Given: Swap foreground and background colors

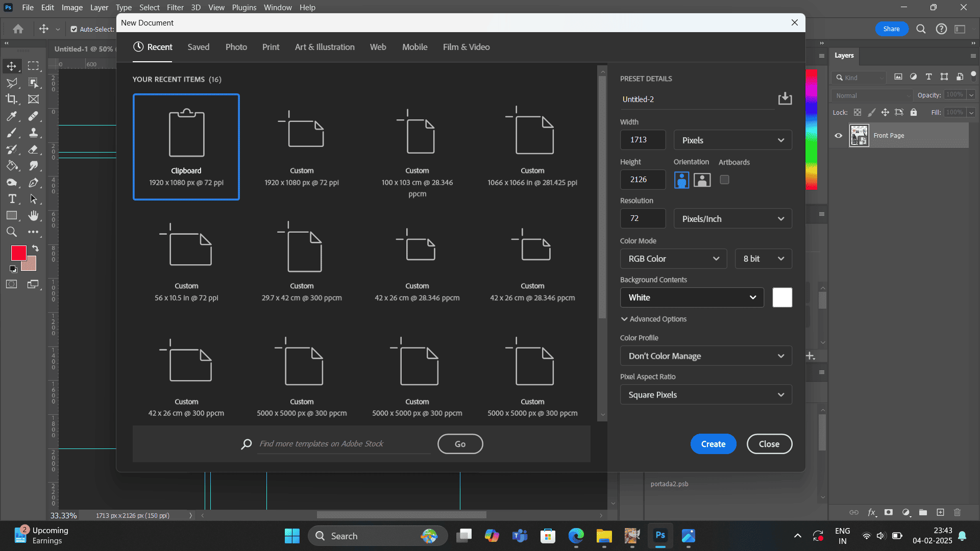Looking at the screenshot, I should click(x=35, y=248).
